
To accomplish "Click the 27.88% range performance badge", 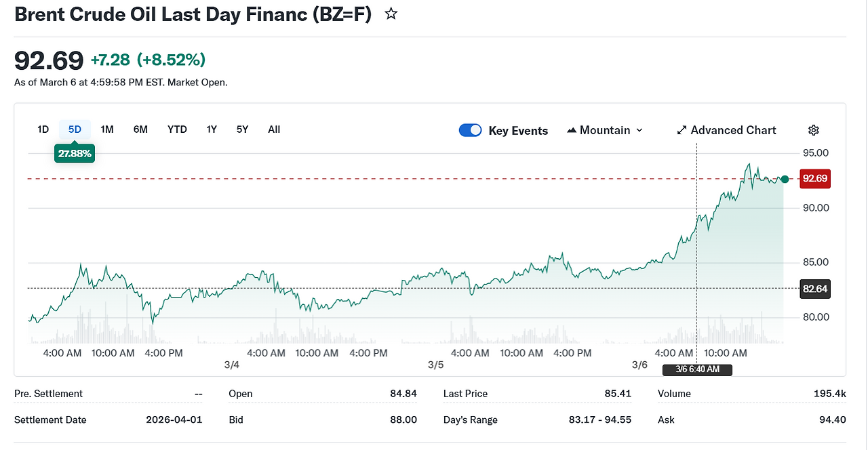I will pyautogui.click(x=75, y=154).
